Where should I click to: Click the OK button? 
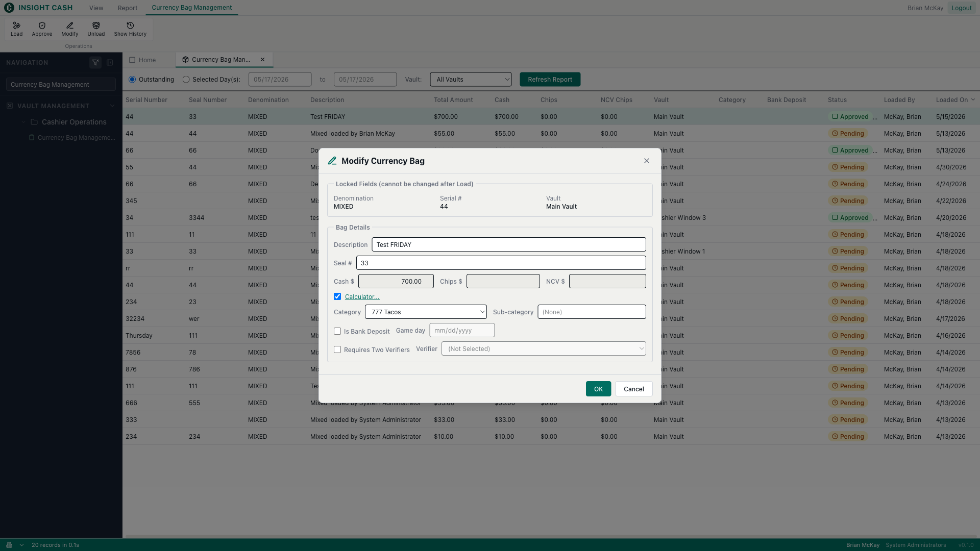[598, 389]
